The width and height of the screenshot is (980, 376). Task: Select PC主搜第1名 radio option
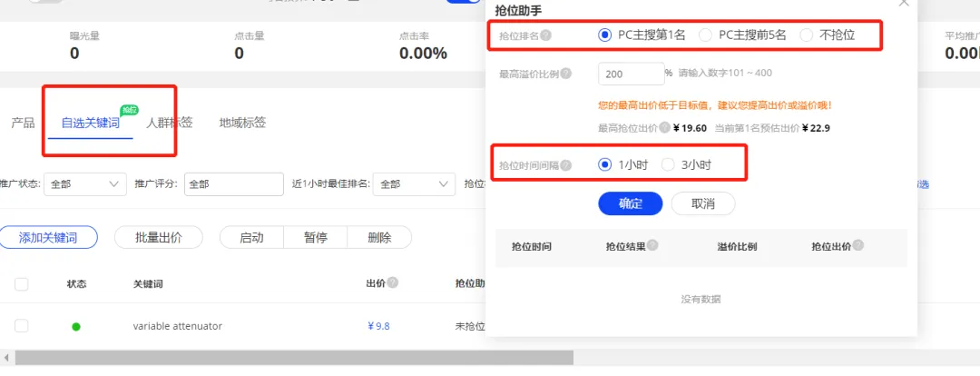pyautogui.click(x=603, y=35)
